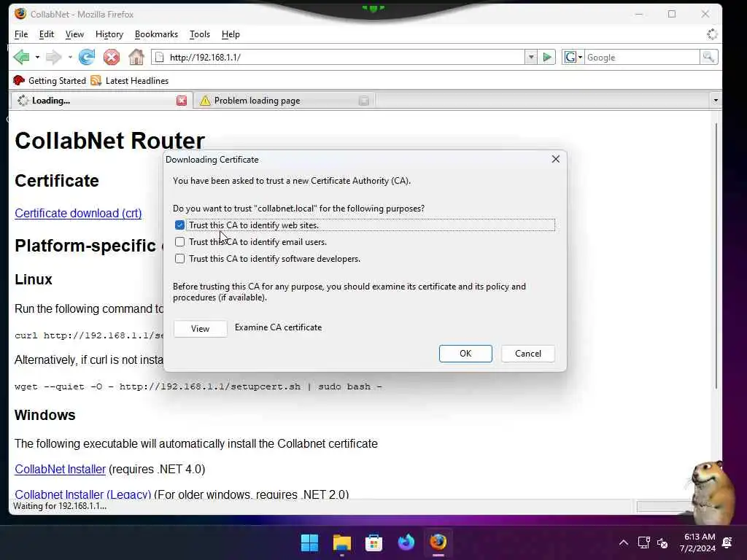This screenshot has width=747, height=560.
Task: Click the page icon in address bar
Action: pyautogui.click(x=160, y=57)
